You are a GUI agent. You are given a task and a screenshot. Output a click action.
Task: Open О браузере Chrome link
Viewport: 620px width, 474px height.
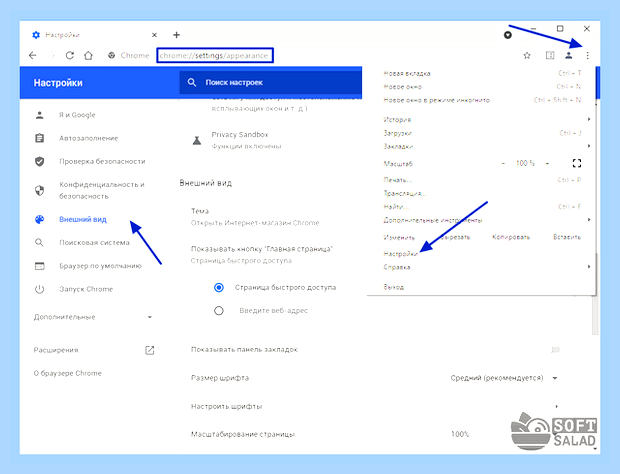click(68, 373)
